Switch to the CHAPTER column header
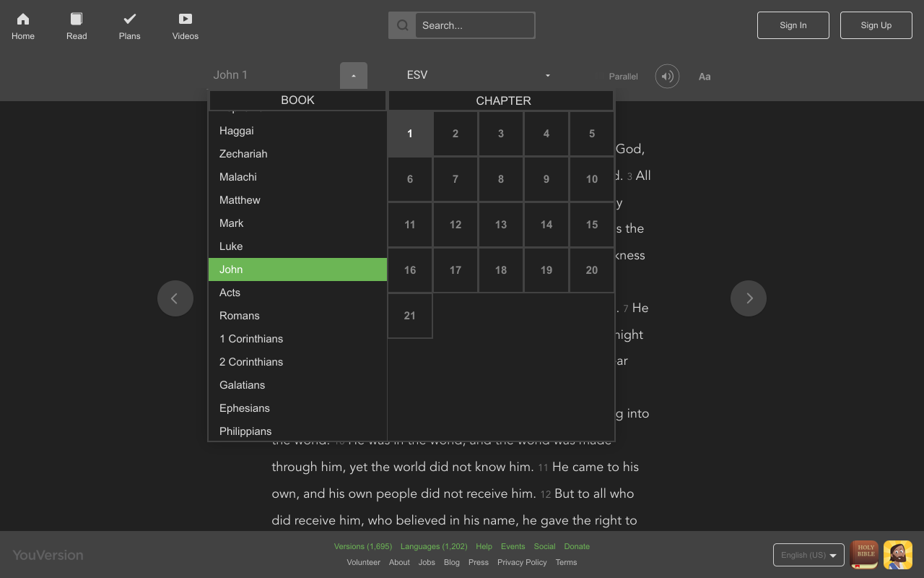This screenshot has height=578, width=924. pyautogui.click(x=503, y=100)
